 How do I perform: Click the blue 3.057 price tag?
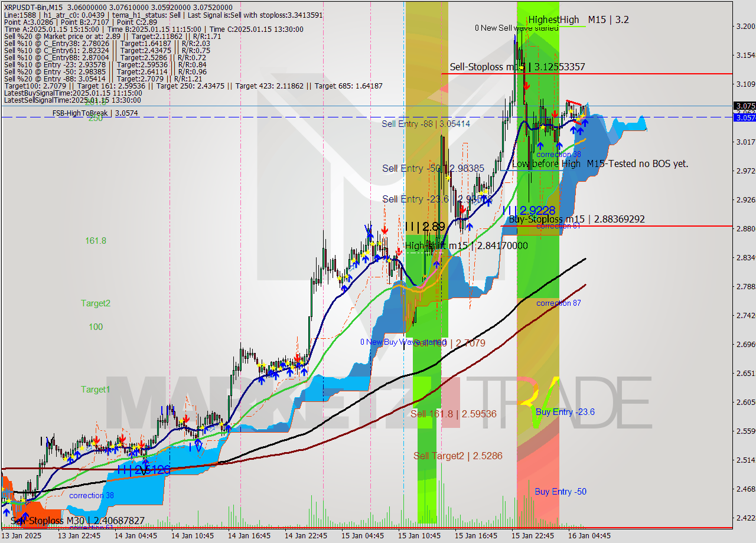coord(744,117)
